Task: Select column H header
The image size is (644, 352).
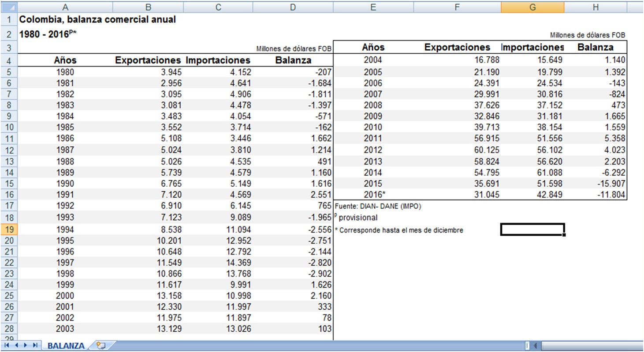Action: [596, 7]
